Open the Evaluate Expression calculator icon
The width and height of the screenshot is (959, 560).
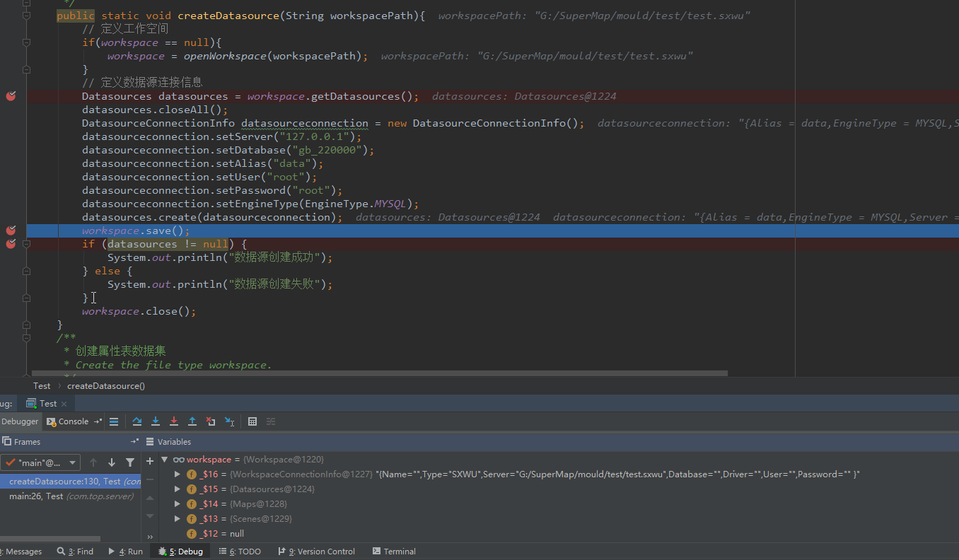[252, 421]
